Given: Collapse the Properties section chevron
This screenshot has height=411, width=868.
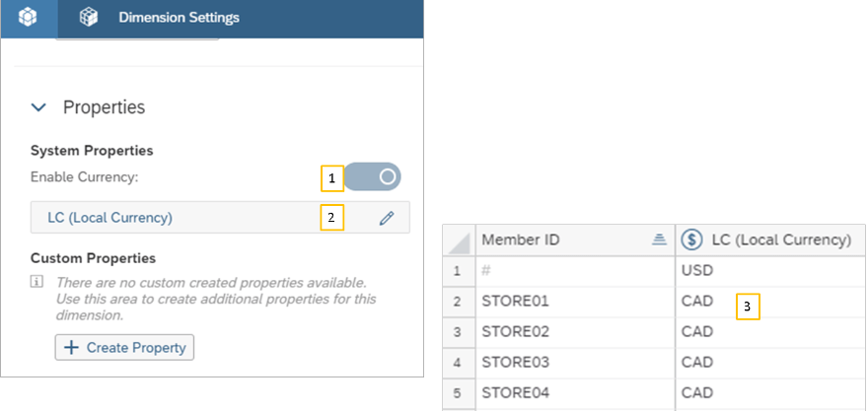Looking at the screenshot, I should (38, 106).
